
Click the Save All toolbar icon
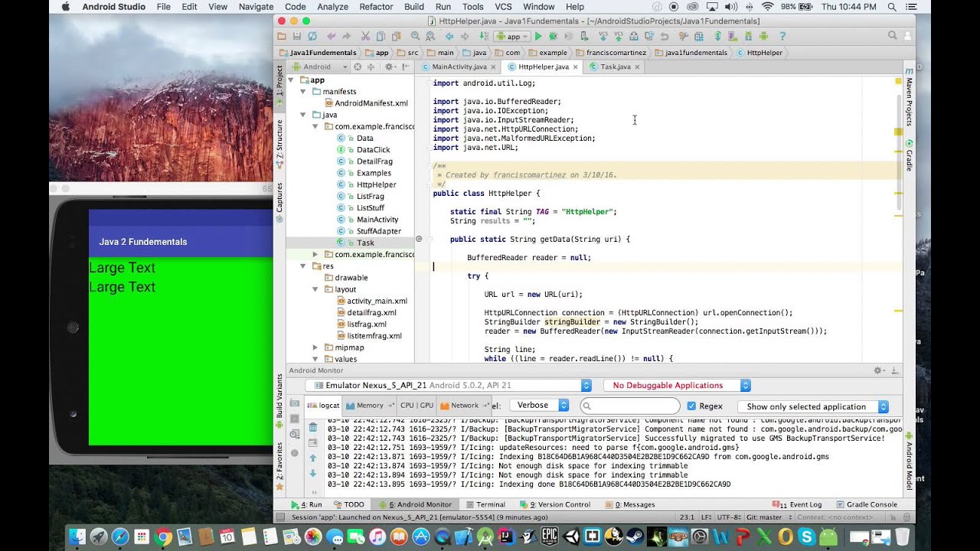296,36
